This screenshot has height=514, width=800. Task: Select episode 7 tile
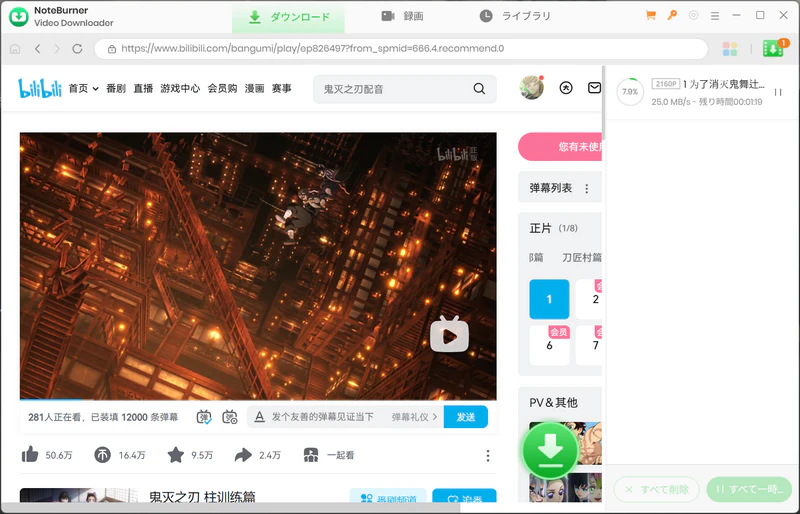coord(589,345)
